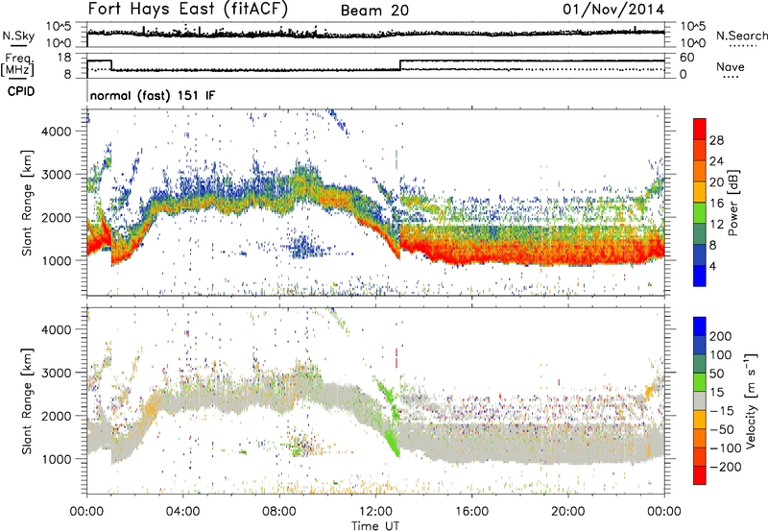Pick the orange 20-24 dB Power segment
This screenshot has width=768, height=532.
[700, 172]
